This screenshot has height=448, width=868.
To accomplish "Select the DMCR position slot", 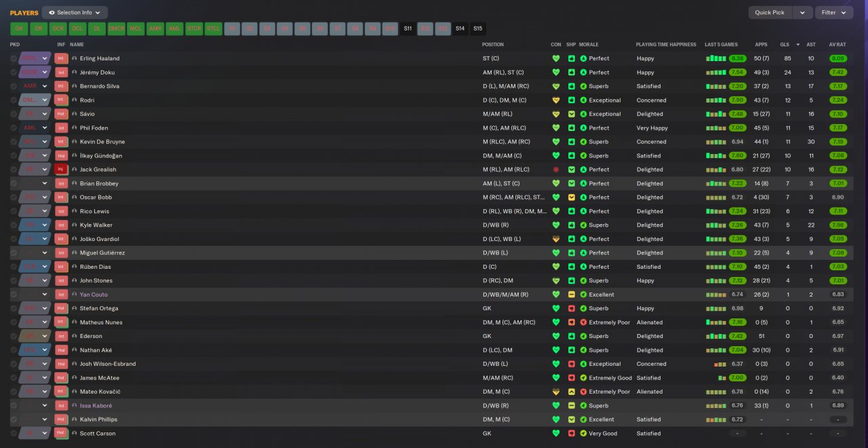I will [117, 29].
